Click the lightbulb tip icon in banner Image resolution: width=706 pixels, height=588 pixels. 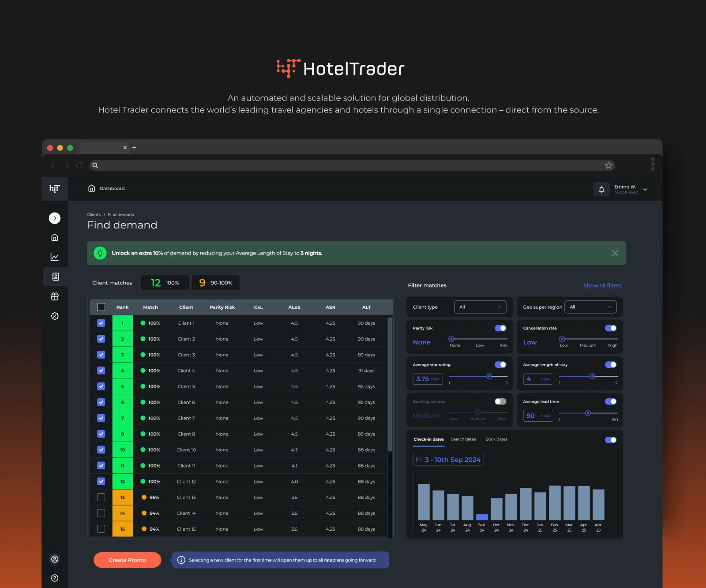point(100,253)
